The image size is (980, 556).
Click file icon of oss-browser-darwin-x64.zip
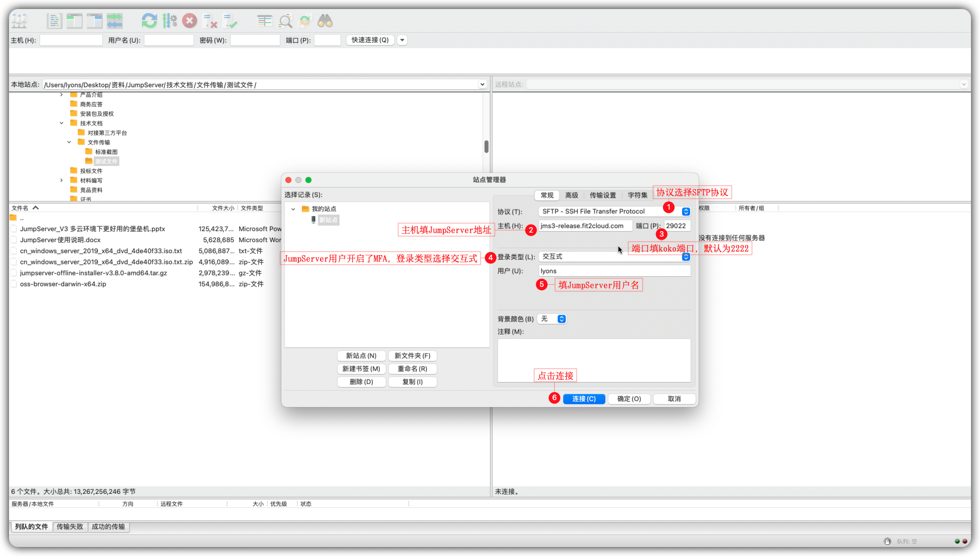point(14,284)
